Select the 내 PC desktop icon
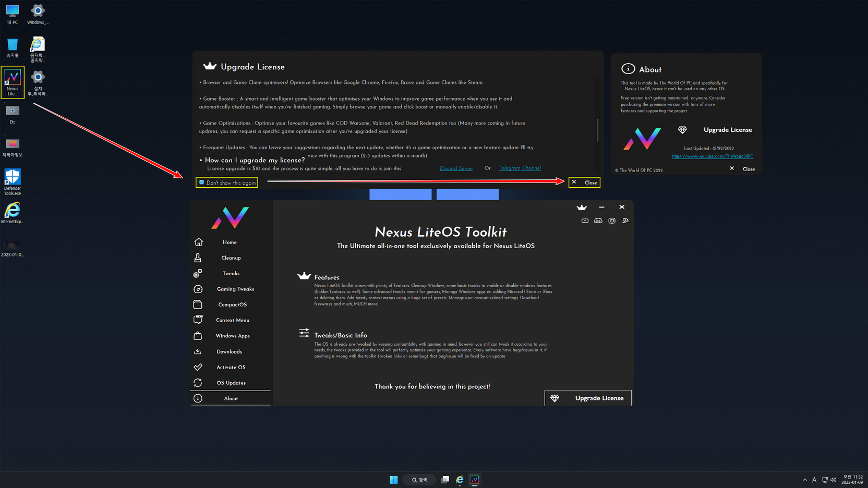 click(x=13, y=15)
